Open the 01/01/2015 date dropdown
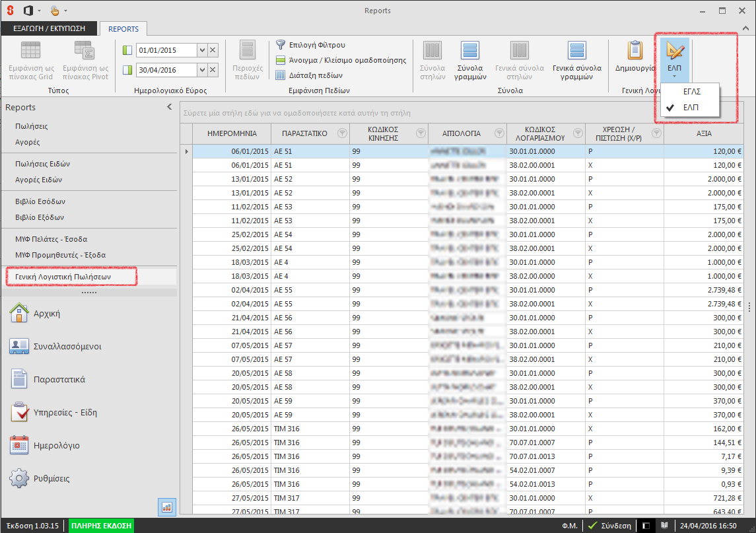The width and height of the screenshot is (756, 533). click(x=203, y=50)
